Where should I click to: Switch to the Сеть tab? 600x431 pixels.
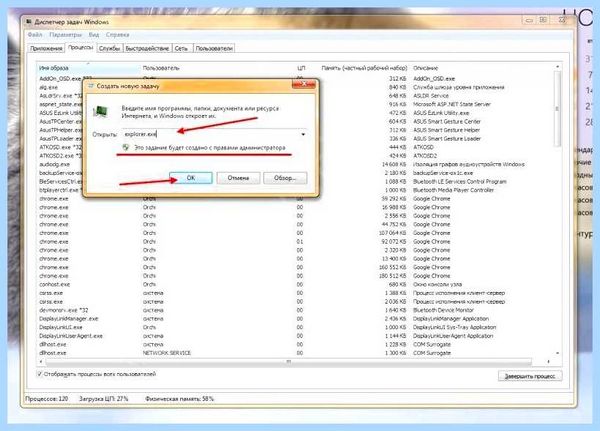[x=181, y=49]
